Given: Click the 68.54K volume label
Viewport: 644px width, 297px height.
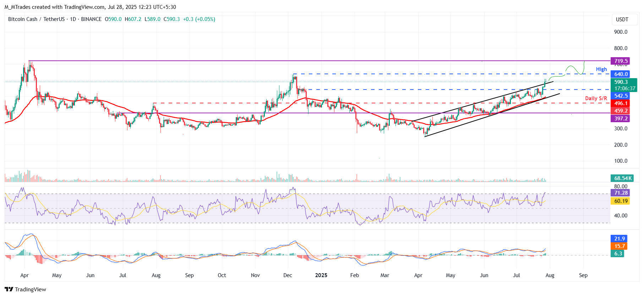Looking at the screenshot, I should (623, 178).
